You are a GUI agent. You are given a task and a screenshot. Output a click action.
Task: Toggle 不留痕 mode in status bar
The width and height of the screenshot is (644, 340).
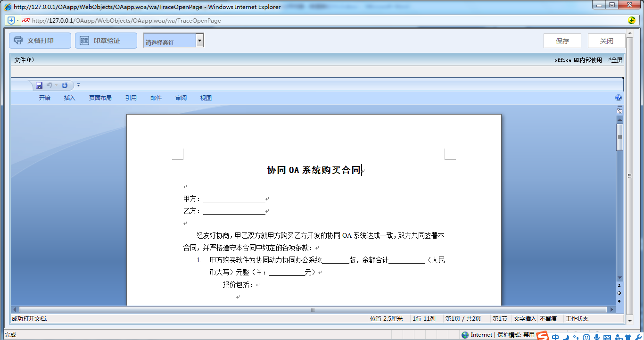pos(548,318)
